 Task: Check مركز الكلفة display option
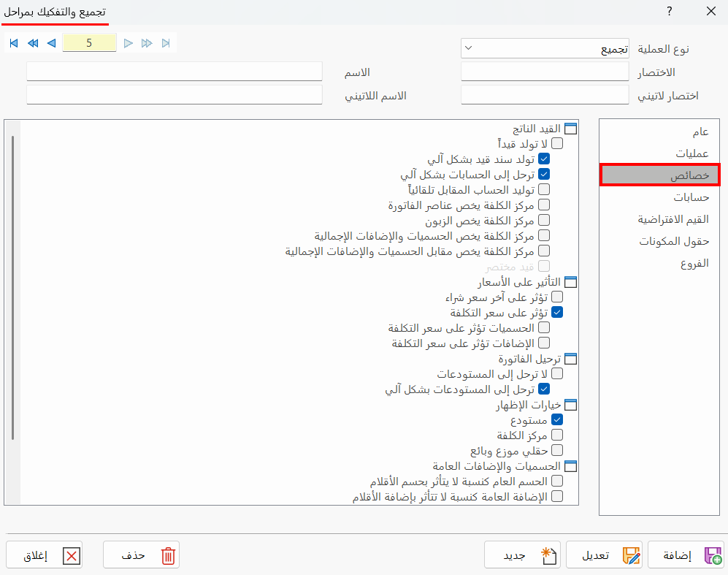click(557, 435)
